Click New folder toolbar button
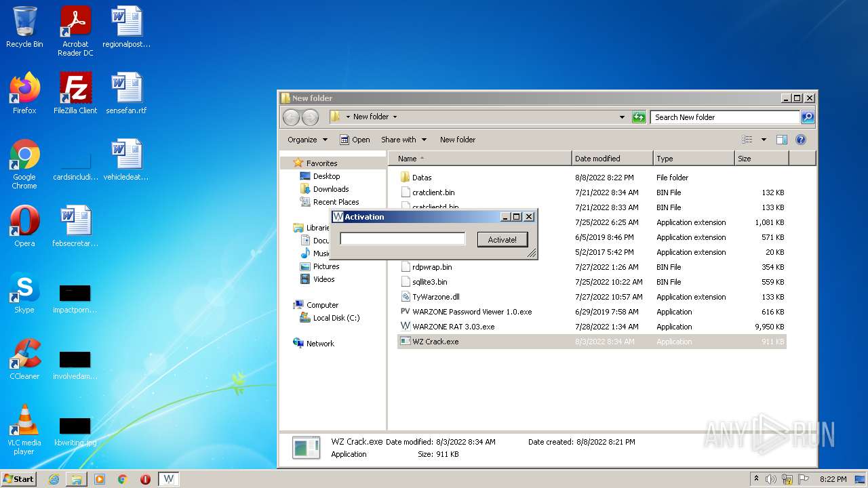This screenshot has width=868, height=488. 458,140
